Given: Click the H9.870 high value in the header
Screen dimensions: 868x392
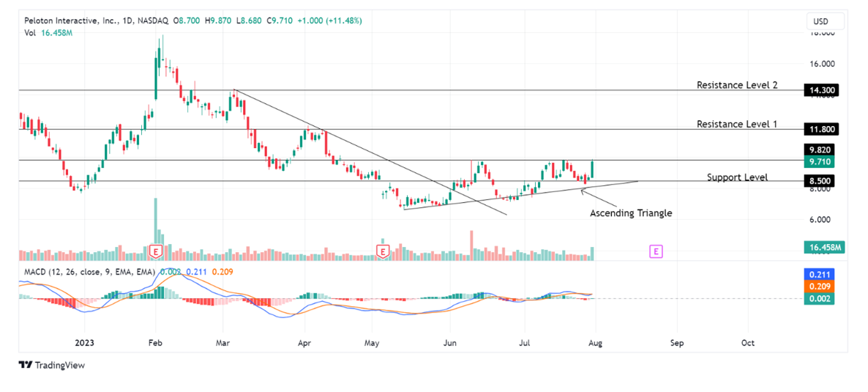Looking at the screenshot, I should tap(219, 21).
